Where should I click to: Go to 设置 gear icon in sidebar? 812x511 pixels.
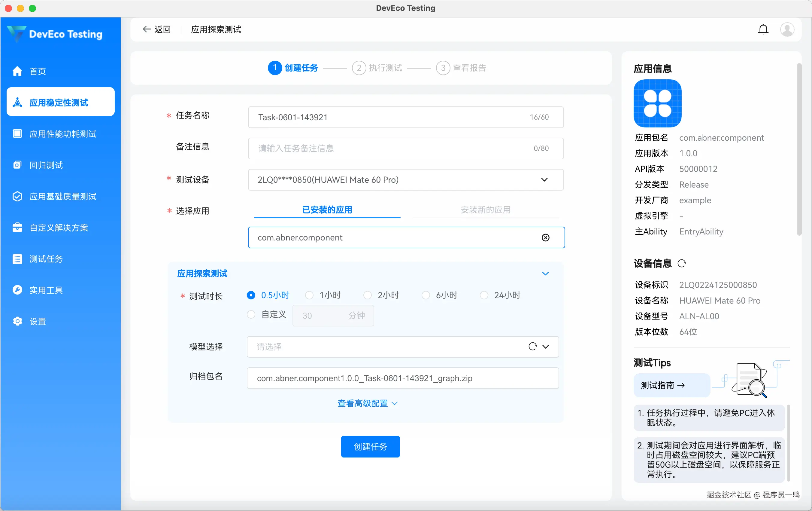(x=17, y=321)
